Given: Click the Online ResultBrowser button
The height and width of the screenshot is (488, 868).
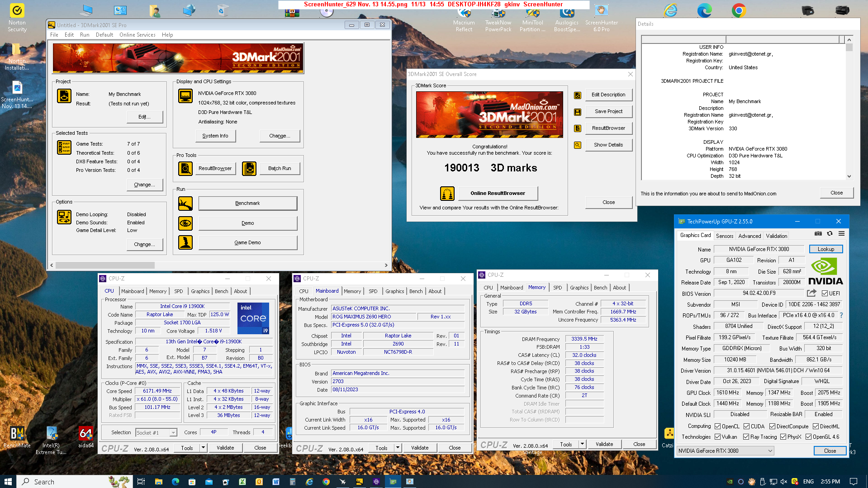Looking at the screenshot, I should click(x=498, y=194).
